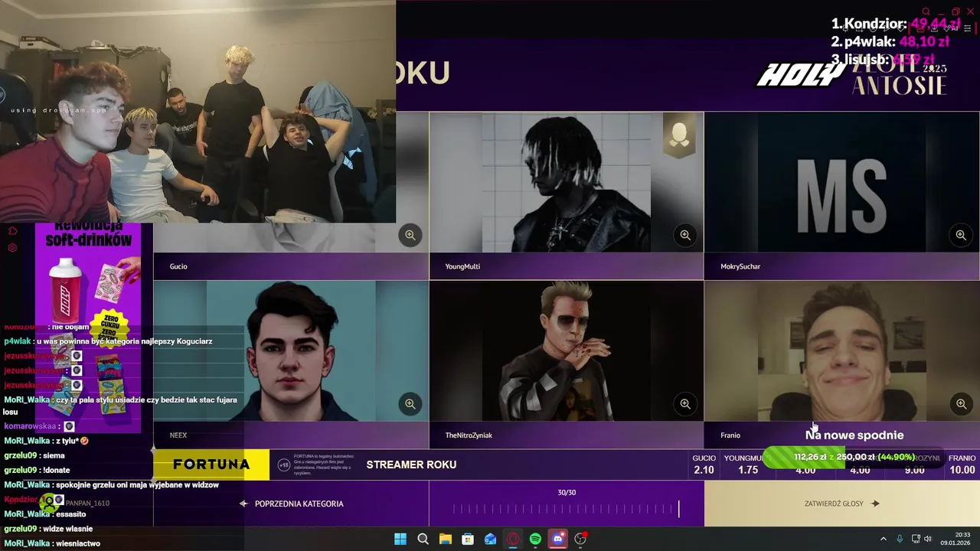Click the STREAMER ROKU category title
Viewport: 980px width, 551px height.
point(411,465)
